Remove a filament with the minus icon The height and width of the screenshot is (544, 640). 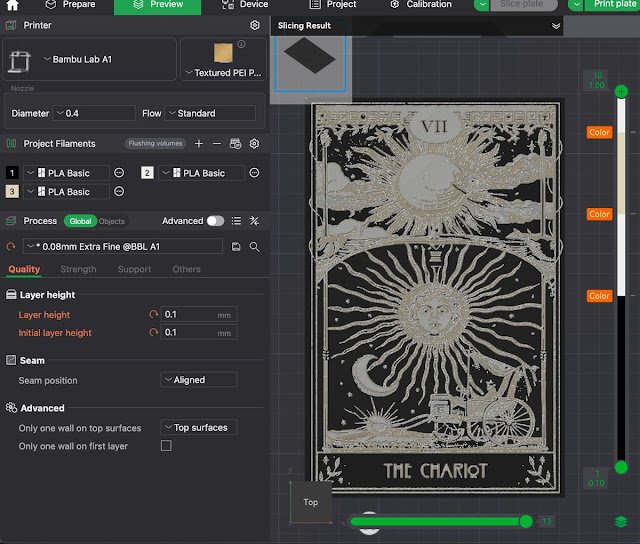(x=217, y=144)
